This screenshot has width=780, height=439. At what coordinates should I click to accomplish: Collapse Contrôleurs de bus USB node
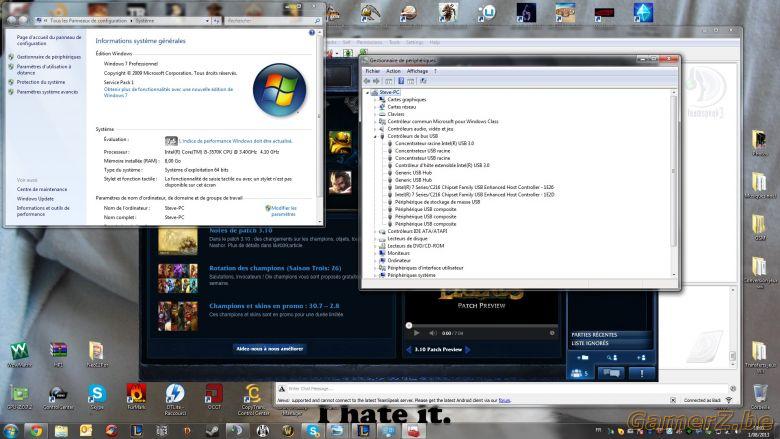point(376,136)
